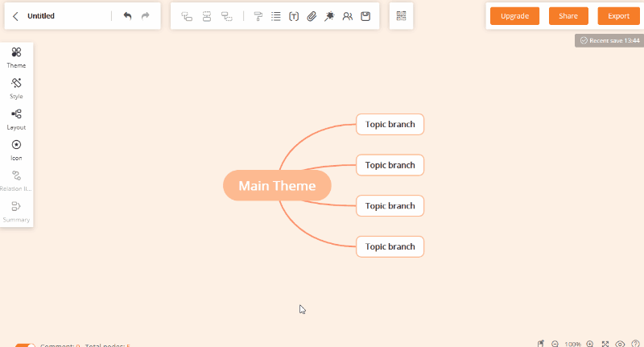
Task: Toggle the eye preview mode icon
Action: coord(620,344)
